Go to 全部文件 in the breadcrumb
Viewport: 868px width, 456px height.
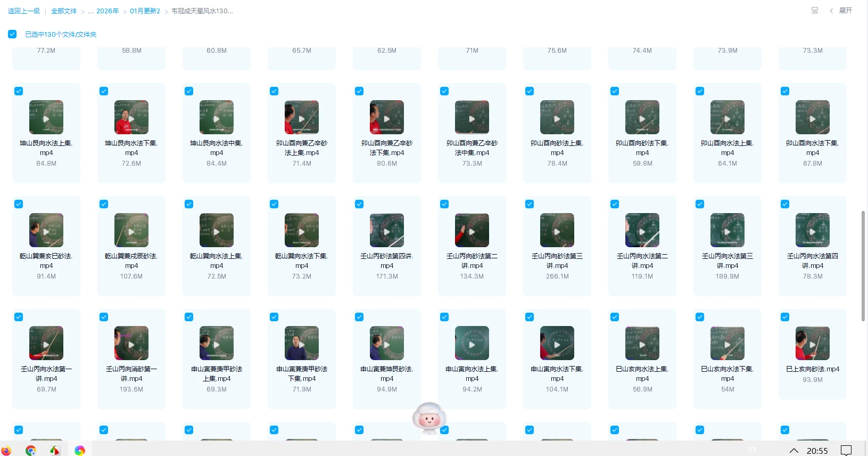[64, 11]
